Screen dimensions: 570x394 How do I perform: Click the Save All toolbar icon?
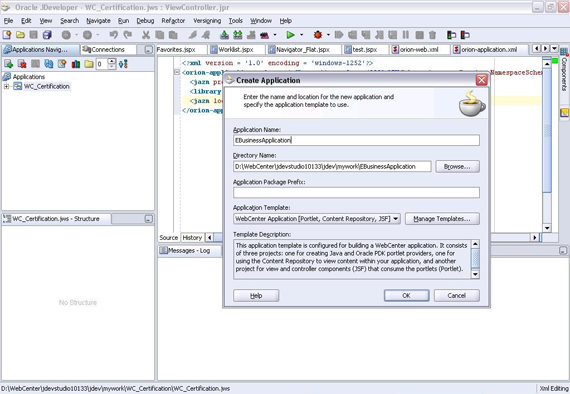(x=47, y=35)
